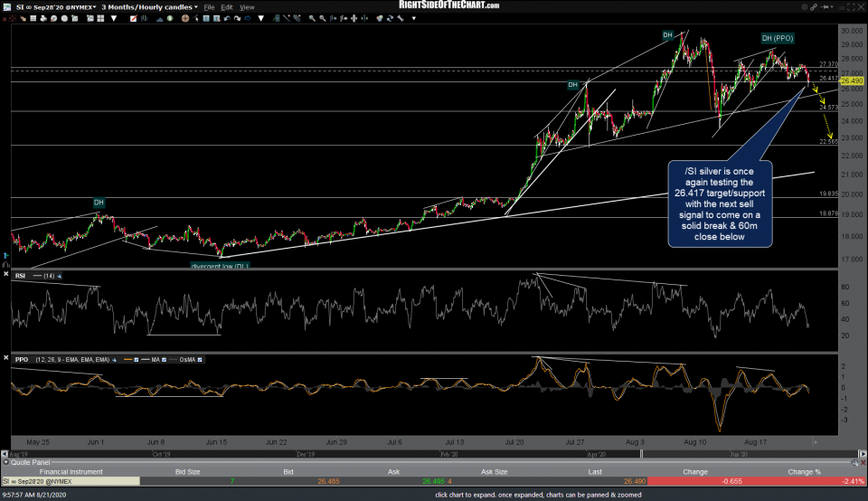This screenshot has width=868, height=501.
Task: Select the SI Sep28'20 @NYMEX quote row
Action: tap(71, 481)
